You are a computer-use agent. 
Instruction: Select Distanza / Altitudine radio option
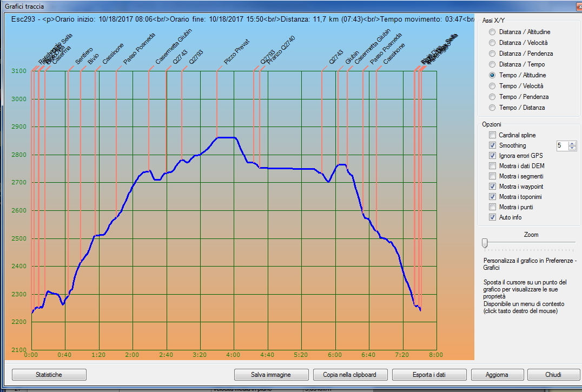(492, 32)
